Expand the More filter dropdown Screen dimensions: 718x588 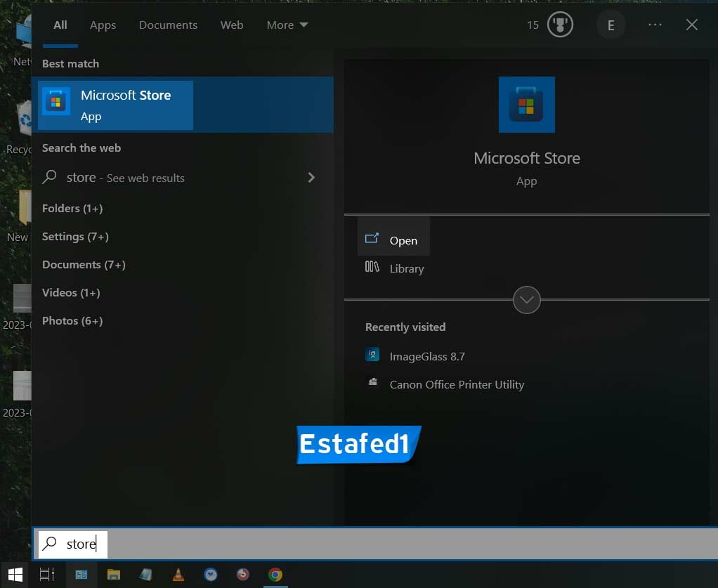pos(287,25)
